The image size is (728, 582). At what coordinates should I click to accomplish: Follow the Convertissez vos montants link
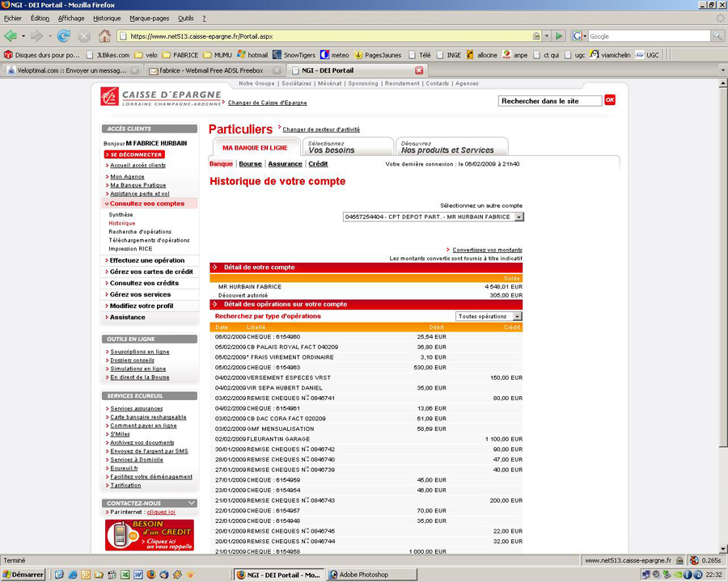[x=487, y=250]
